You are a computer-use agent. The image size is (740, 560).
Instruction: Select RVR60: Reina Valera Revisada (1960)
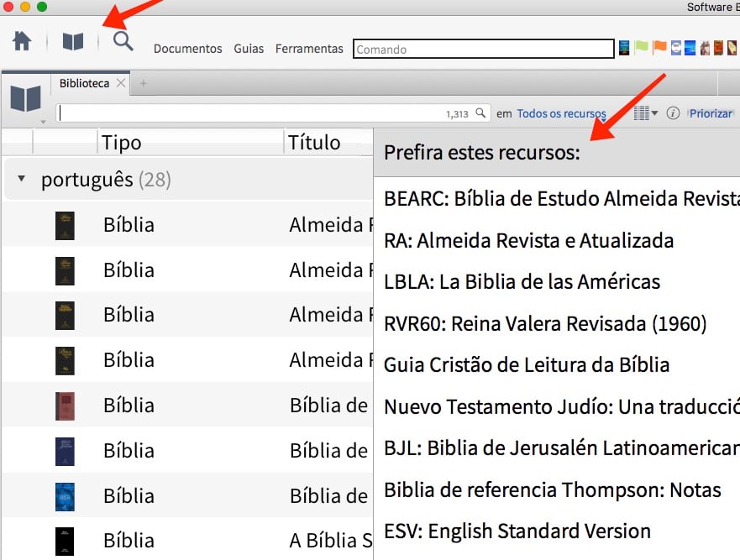(545, 323)
